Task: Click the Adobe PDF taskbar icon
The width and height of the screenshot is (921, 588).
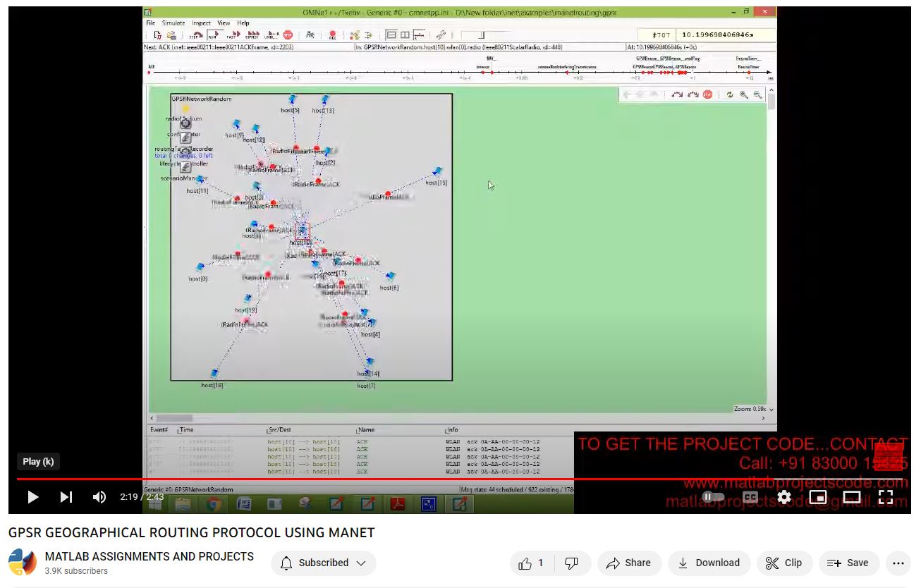Action: (x=397, y=503)
